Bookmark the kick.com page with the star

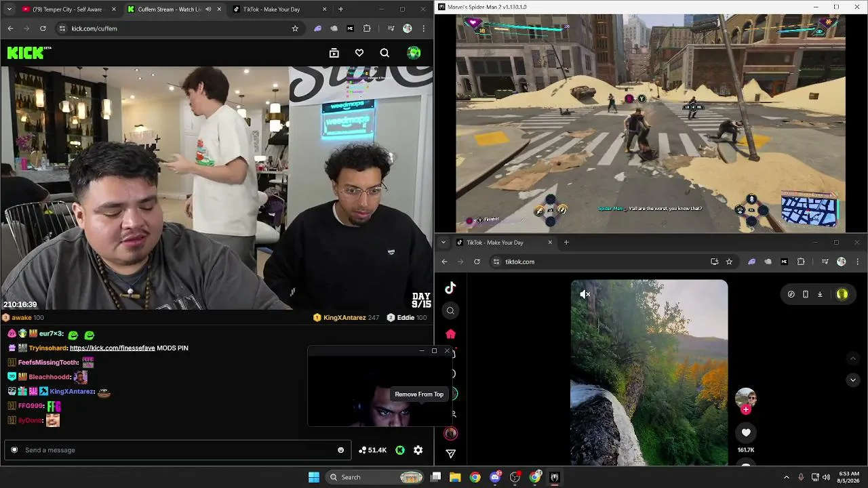[295, 28]
